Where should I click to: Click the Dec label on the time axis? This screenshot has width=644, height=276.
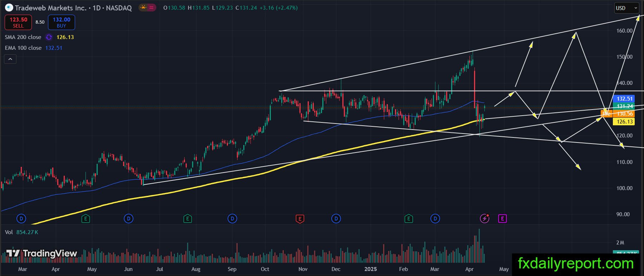[x=336, y=269]
